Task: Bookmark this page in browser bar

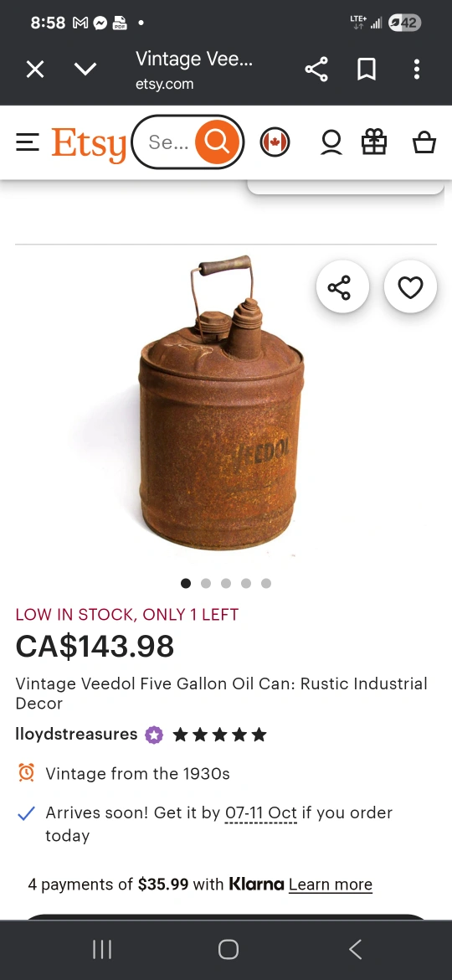Action: [367, 69]
